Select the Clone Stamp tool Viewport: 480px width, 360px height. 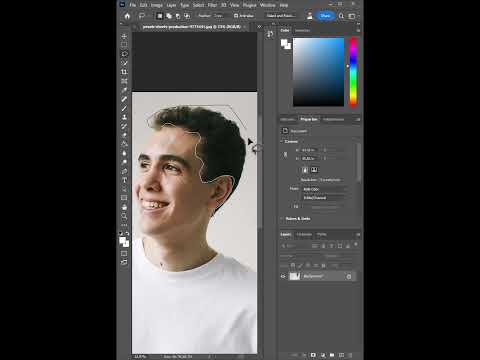click(x=124, y=117)
